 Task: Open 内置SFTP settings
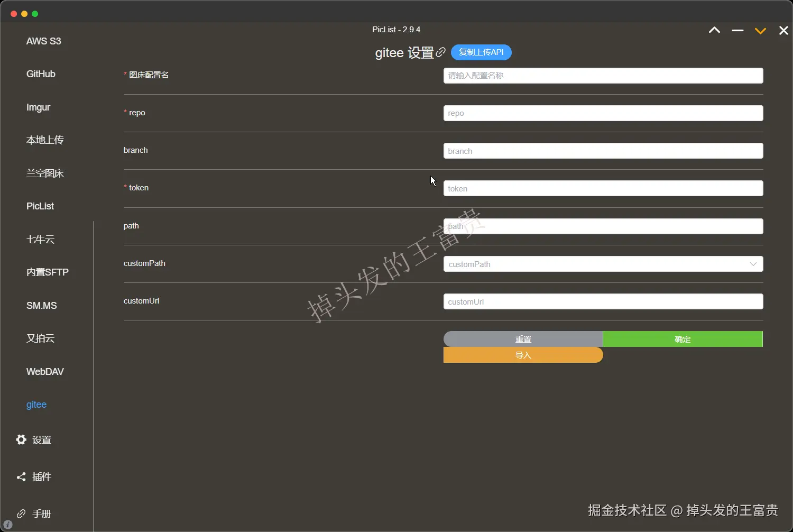tap(48, 272)
